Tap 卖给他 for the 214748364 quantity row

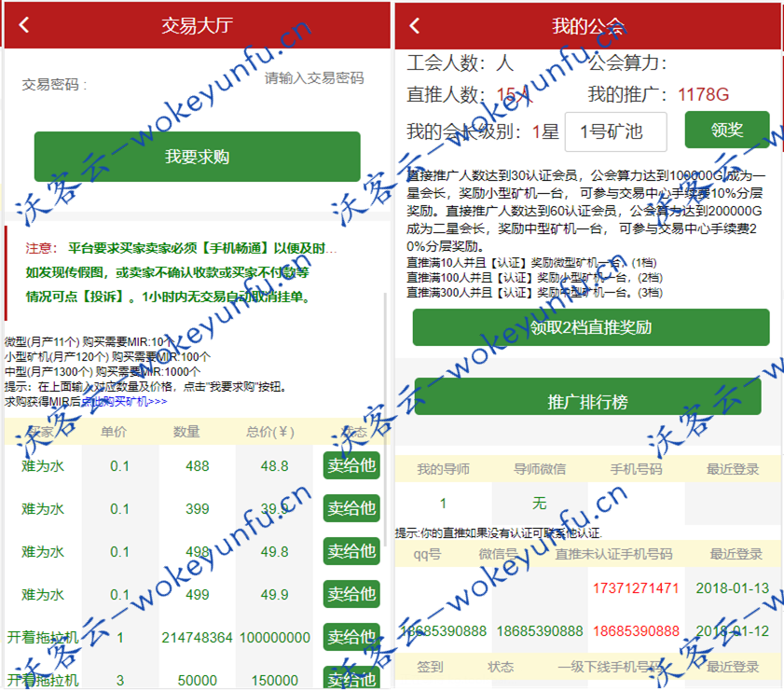[x=351, y=637]
